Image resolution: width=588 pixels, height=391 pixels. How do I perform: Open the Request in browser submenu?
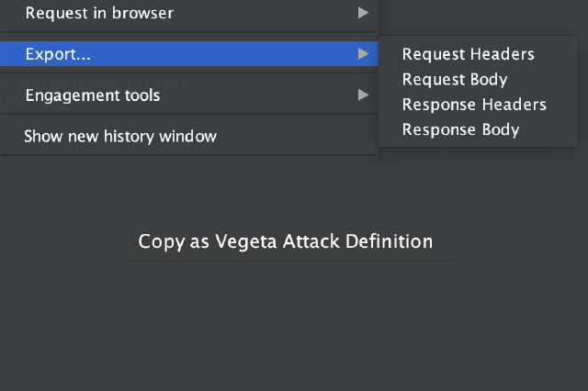tap(99, 13)
